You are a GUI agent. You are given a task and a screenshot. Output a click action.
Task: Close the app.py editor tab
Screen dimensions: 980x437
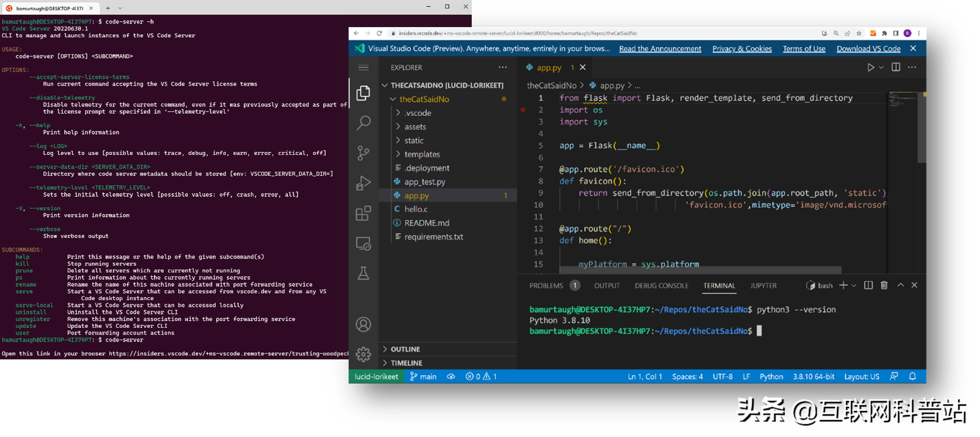click(x=582, y=67)
